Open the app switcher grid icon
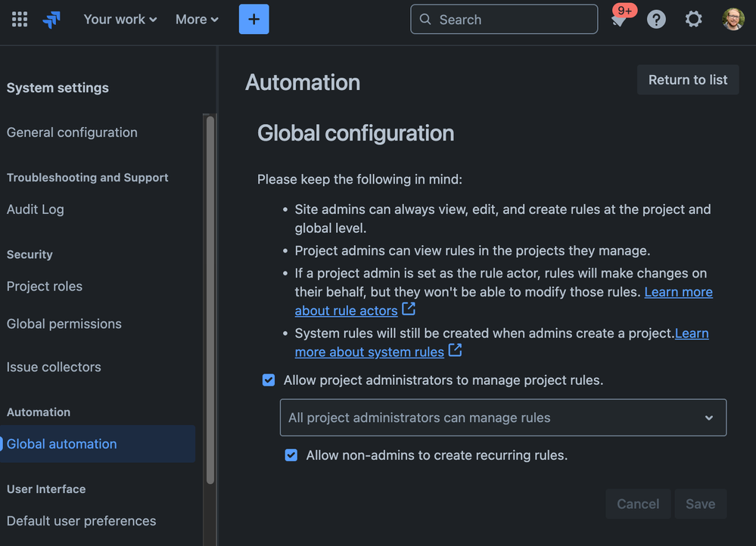The image size is (756, 546). pos(19,19)
